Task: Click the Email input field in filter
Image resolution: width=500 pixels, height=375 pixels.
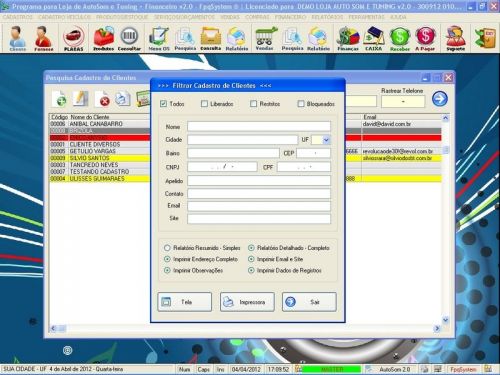Action: (x=259, y=206)
